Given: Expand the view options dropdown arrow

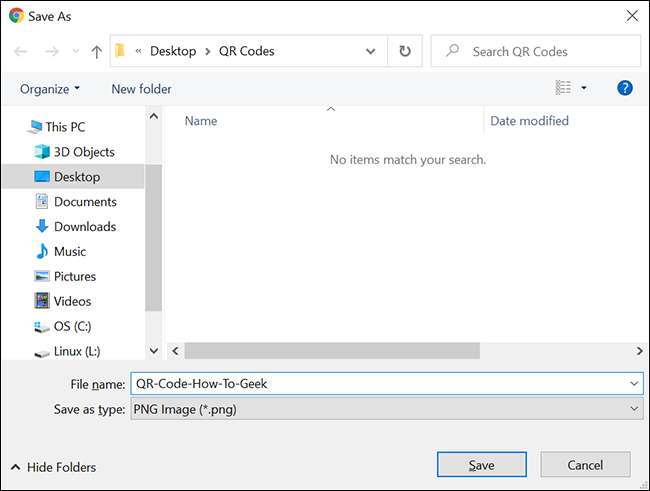Looking at the screenshot, I should pos(584,88).
